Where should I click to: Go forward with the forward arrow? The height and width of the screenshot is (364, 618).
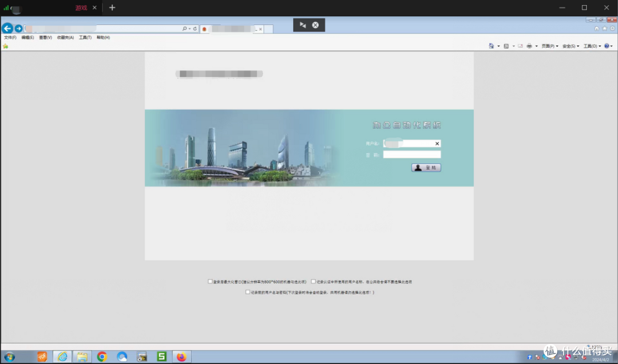18,29
